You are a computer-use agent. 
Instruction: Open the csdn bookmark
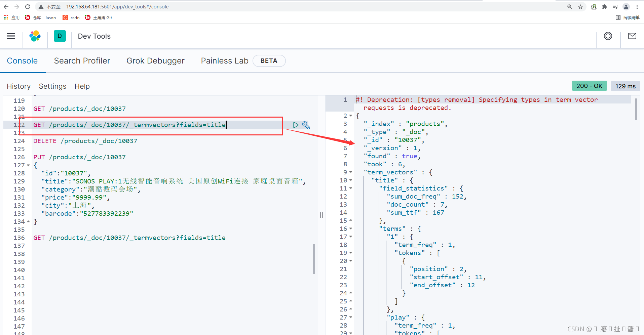tap(71, 17)
